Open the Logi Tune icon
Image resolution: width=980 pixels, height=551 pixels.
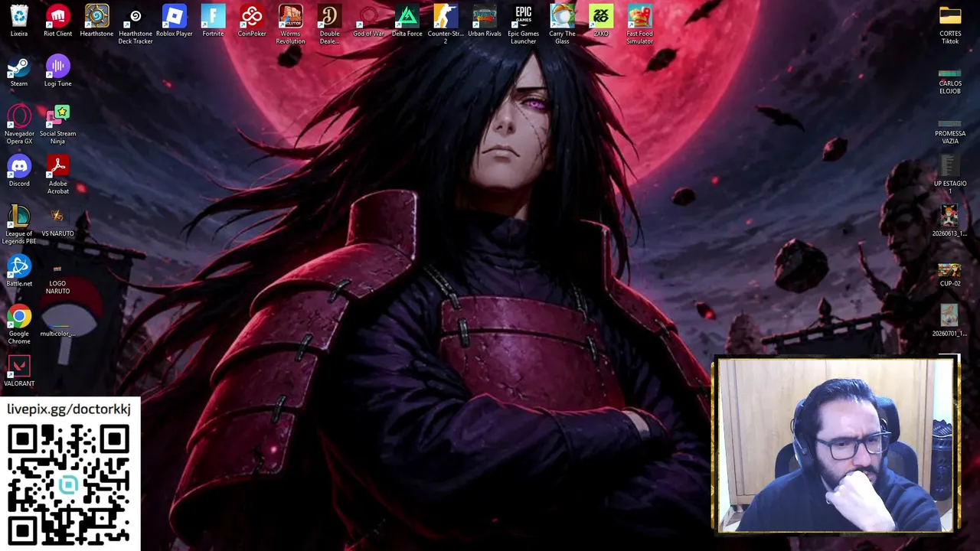point(57,67)
